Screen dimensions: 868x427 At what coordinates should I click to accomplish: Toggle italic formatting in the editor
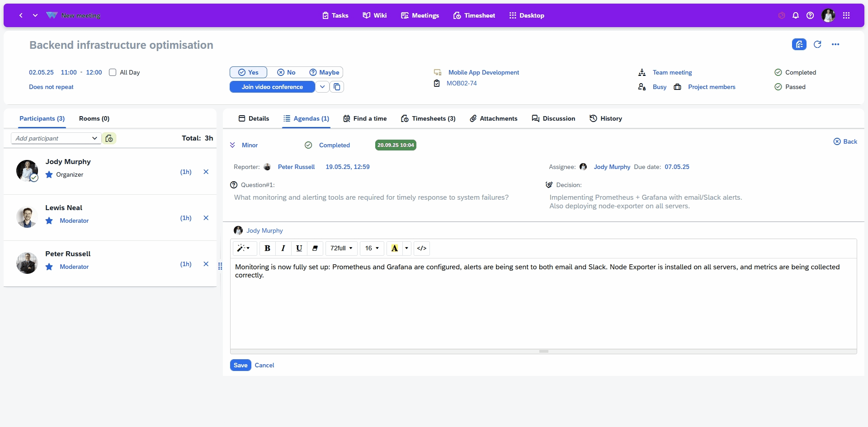pos(283,248)
